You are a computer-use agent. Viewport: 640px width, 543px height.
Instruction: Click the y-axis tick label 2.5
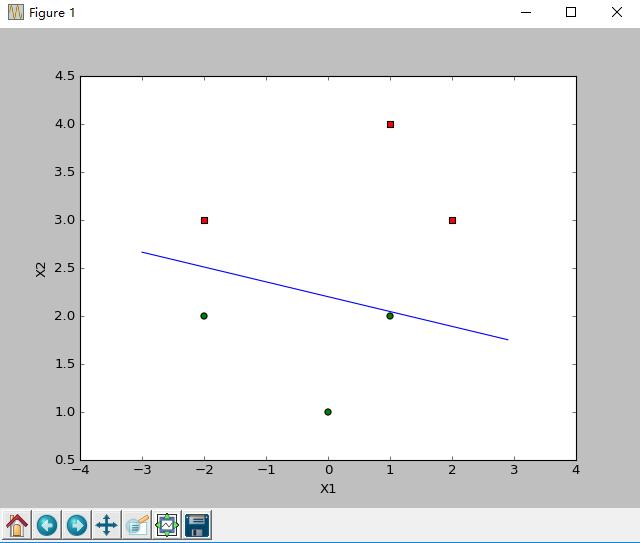point(65,268)
